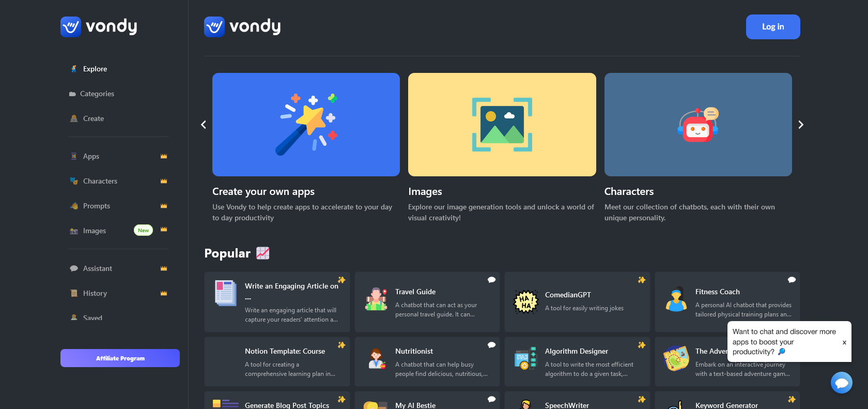The height and width of the screenshot is (409, 868).
Task: Click the Travel Guide avatar icon
Action: pyautogui.click(x=376, y=299)
